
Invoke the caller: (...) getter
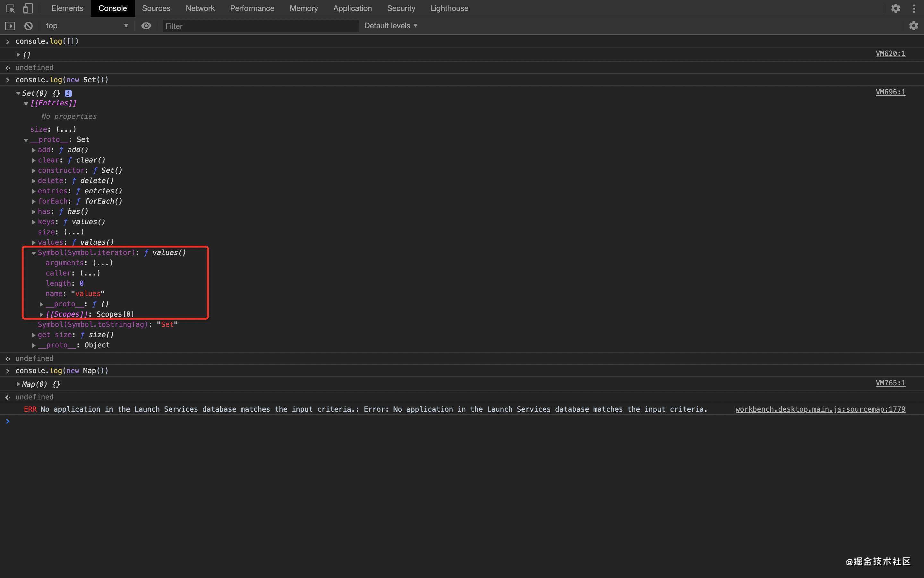coord(90,273)
